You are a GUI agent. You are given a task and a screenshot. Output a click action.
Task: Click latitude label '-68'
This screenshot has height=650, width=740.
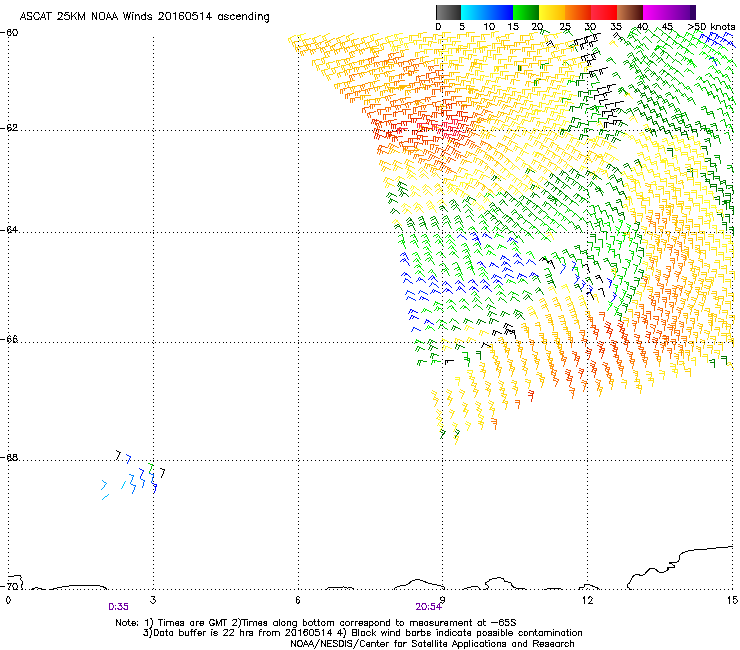[9, 458]
